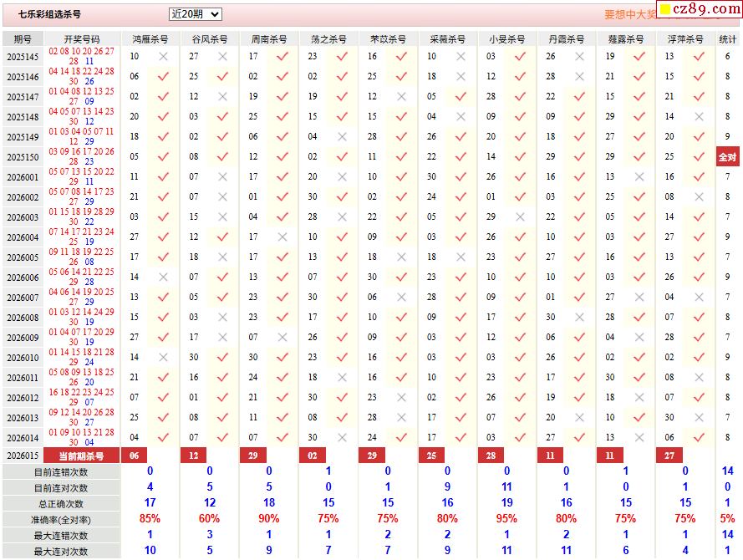
Task: Click the checkmark for 鸿雁杀号 in row 2026014
Action: click(x=163, y=437)
